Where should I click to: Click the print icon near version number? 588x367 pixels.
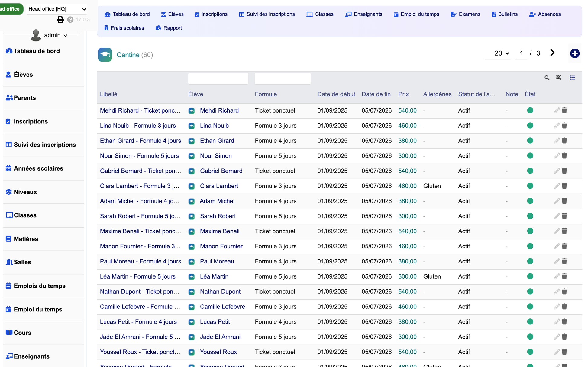[x=60, y=20]
